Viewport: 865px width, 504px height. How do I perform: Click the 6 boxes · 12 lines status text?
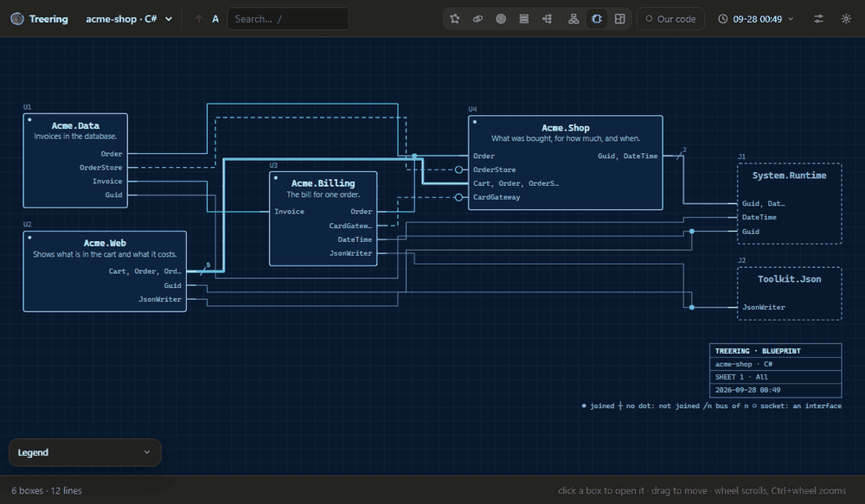(x=47, y=491)
